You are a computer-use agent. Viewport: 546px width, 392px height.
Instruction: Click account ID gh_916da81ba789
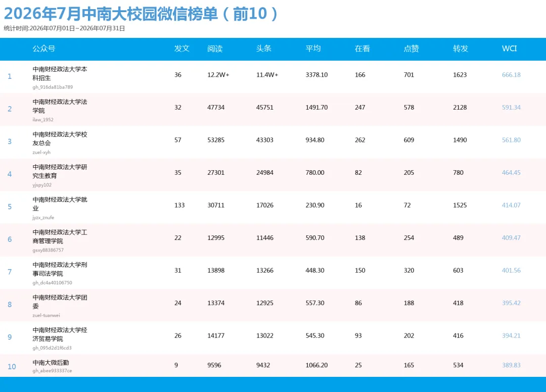pyautogui.click(x=53, y=87)
